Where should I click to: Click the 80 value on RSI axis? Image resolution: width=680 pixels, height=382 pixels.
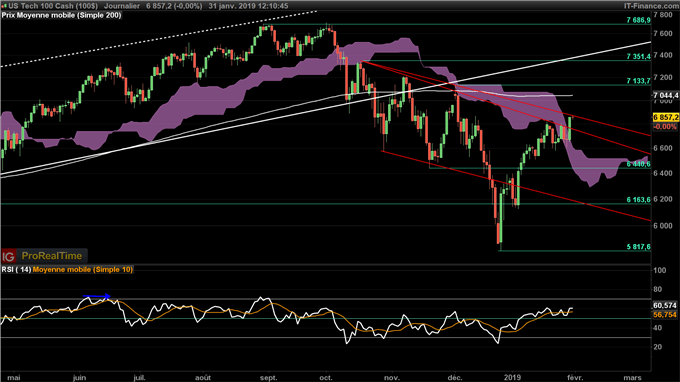657,290
